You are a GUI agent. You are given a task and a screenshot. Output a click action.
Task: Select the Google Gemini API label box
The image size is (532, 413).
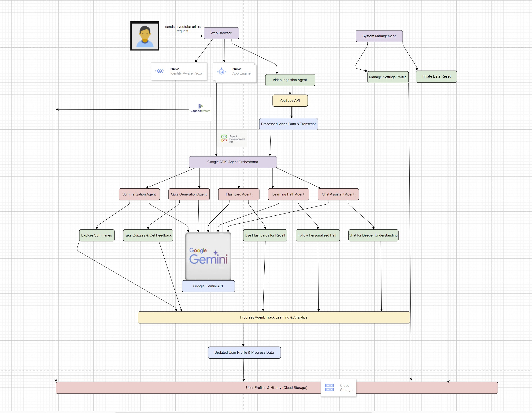pyautogui.click(x=208, y=286)
